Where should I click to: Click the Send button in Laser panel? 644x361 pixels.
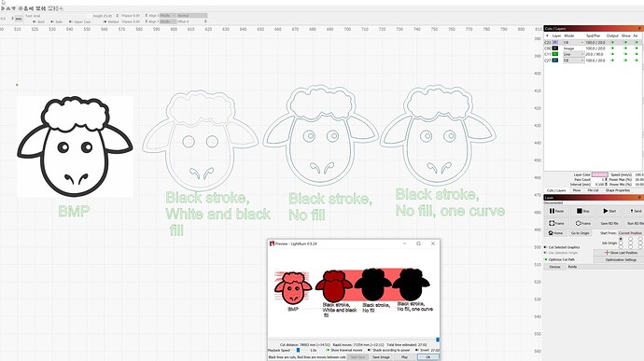pyautogui.click(x=635, y=211)
